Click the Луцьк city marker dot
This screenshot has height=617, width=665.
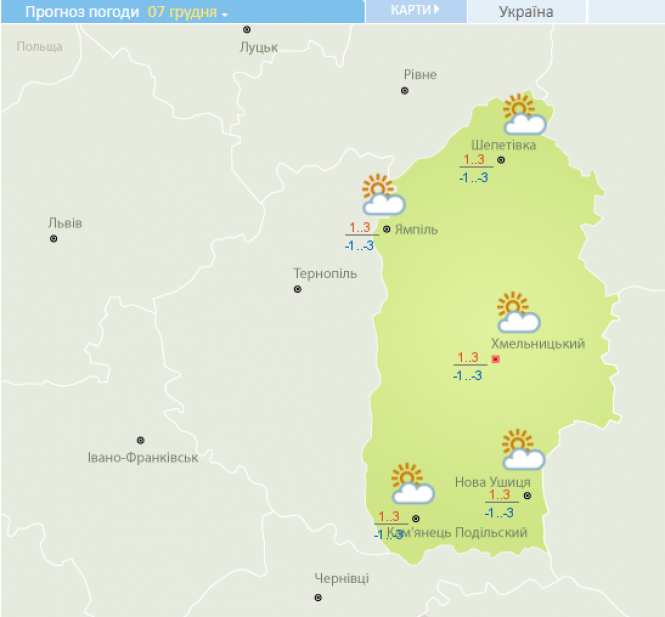(247, 30)
